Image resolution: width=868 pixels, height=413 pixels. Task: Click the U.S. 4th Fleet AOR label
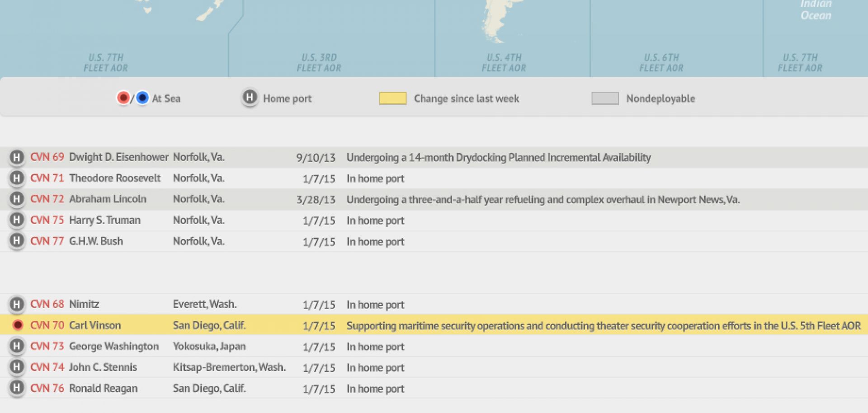pyautogui.click(x=504, y=63)
